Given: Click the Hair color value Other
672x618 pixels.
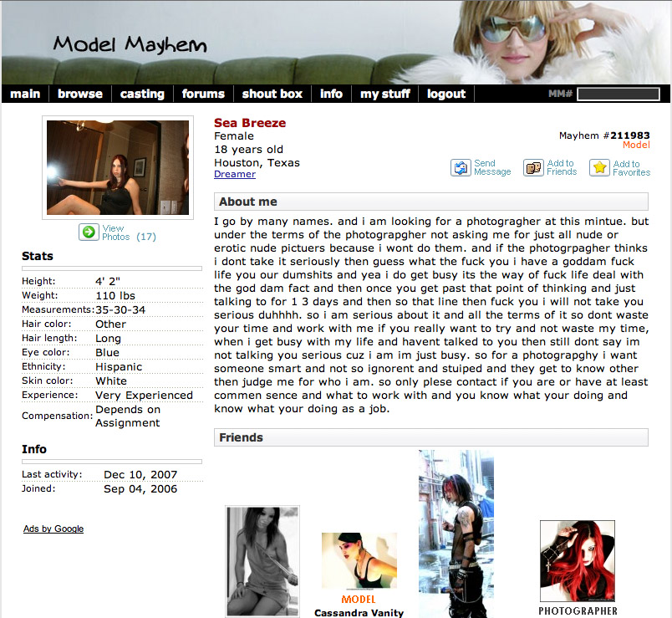Looking at the screenshot, I should click(110, 324).
